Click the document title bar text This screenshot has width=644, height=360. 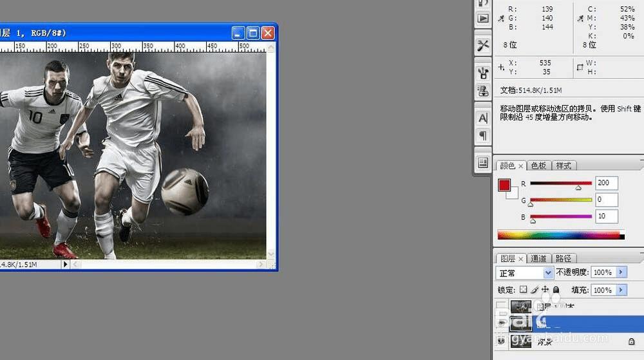click(x=33, y=33)
